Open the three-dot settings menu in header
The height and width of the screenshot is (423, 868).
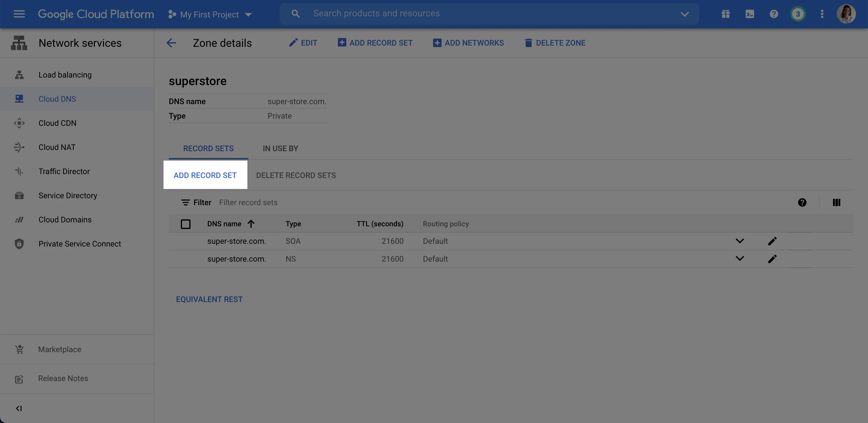(822, 14)
